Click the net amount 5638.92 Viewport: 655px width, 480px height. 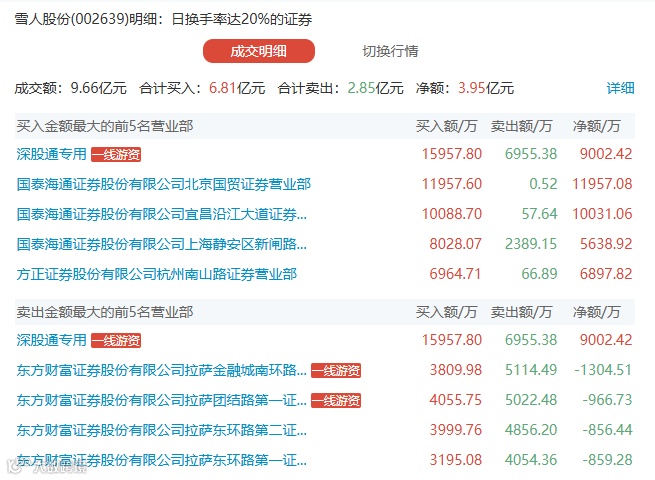tap(606, 244)
